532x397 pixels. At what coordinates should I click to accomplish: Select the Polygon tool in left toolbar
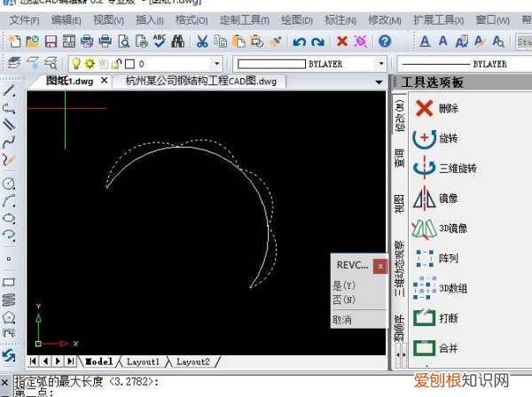pos(9,317)
